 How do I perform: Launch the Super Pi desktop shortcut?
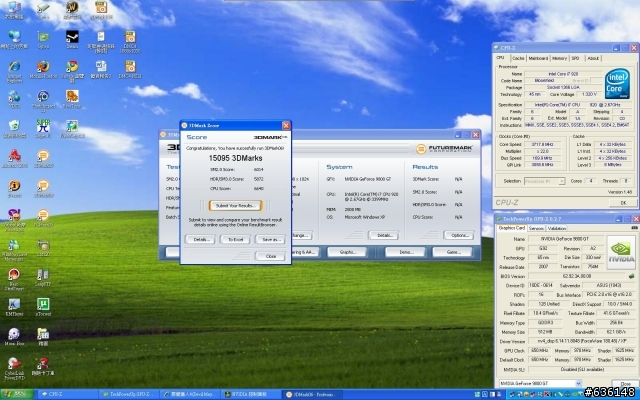tap(43, 129)
